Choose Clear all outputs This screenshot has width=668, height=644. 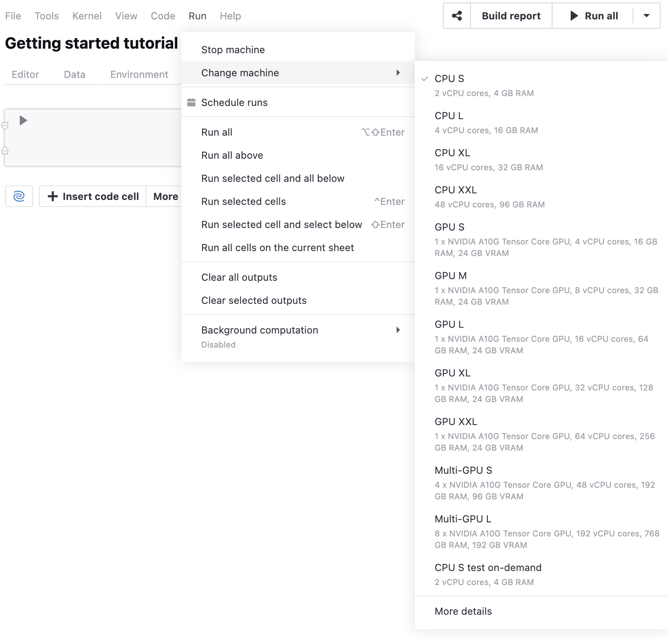click(x=239, y=277)
